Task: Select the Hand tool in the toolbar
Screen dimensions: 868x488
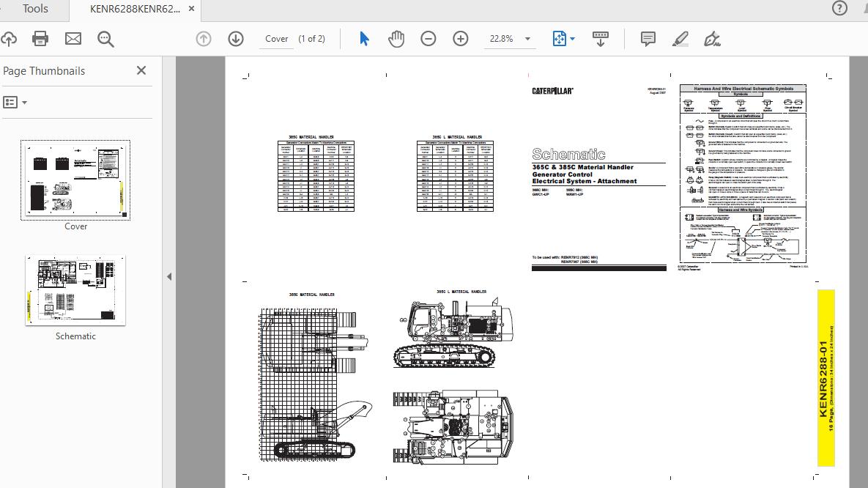Action: click(396, 39)
